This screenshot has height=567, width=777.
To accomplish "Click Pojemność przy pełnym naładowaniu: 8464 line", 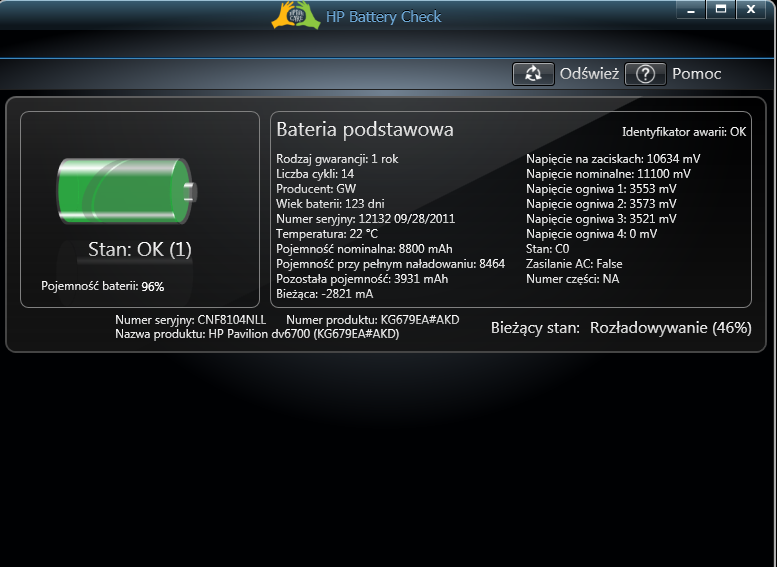I will 390,264.
